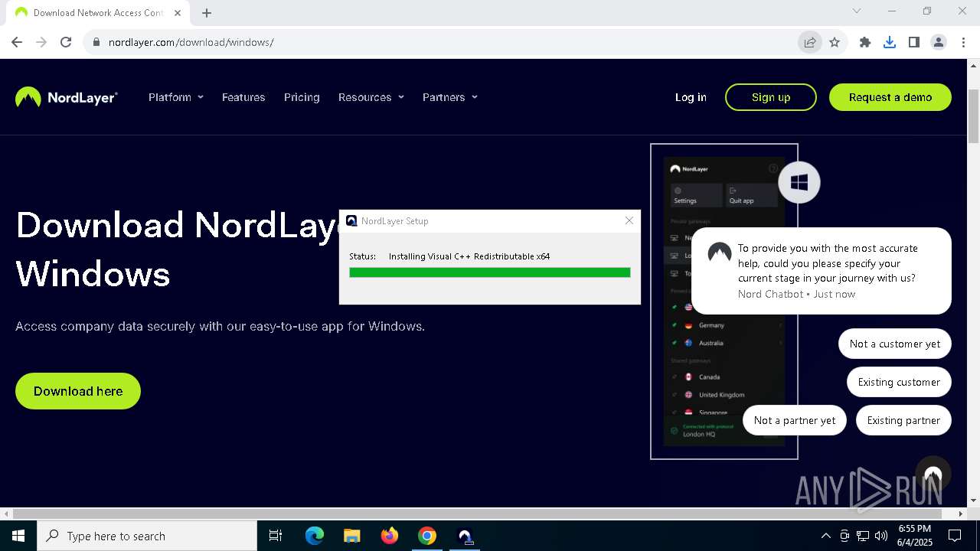Expand the Partners menu

(450, 97)
